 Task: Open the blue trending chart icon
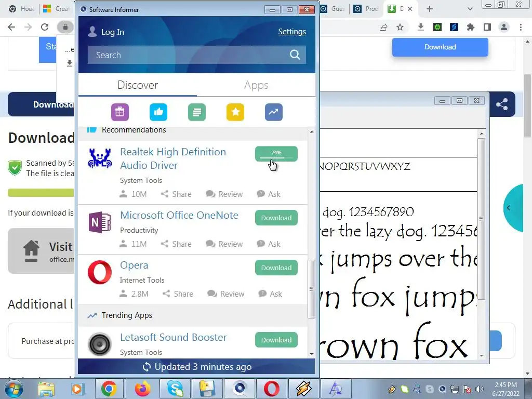[273, 112]
